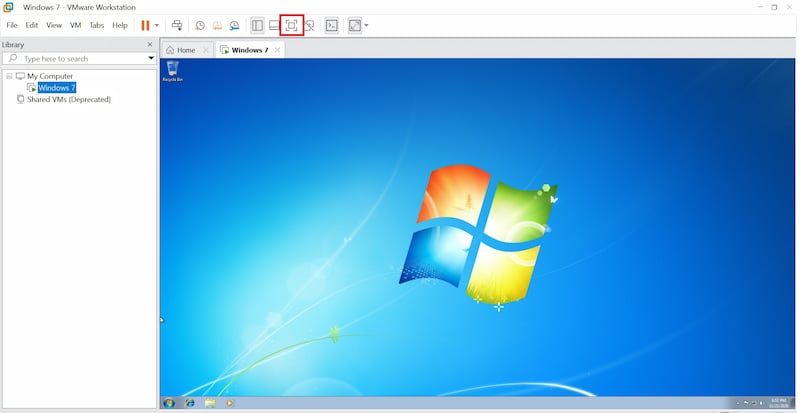Image resolution: width=800 pixels, height=413 pixels.
Task: Launch Internet Explorer from guest taskbar
Action: [189, 403]
